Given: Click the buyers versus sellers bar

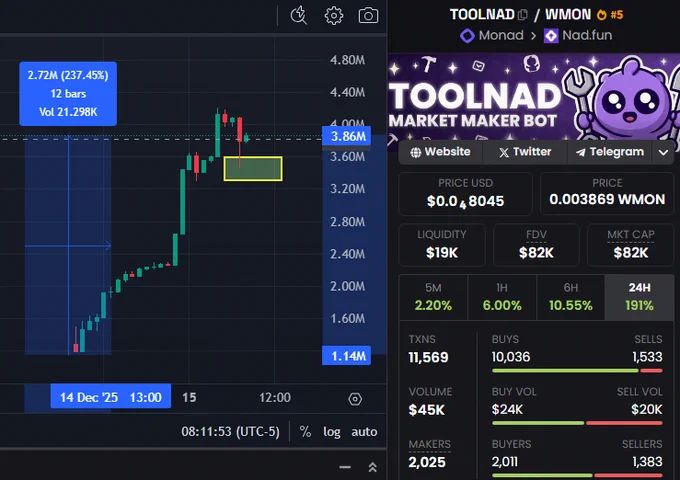Looking at the screenshot, I should pos(577,475).
